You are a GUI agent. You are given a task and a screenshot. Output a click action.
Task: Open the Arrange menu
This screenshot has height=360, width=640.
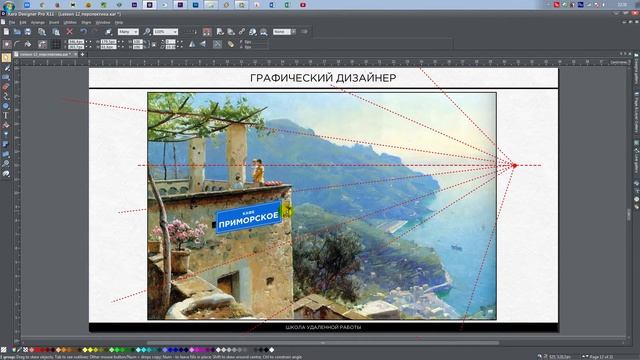click(x=38, y=22)
